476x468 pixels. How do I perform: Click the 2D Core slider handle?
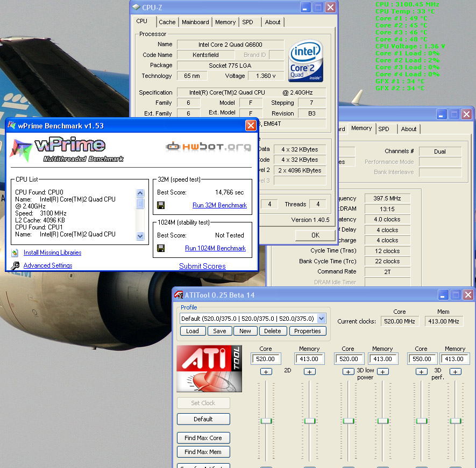click(x=266, y=421)
